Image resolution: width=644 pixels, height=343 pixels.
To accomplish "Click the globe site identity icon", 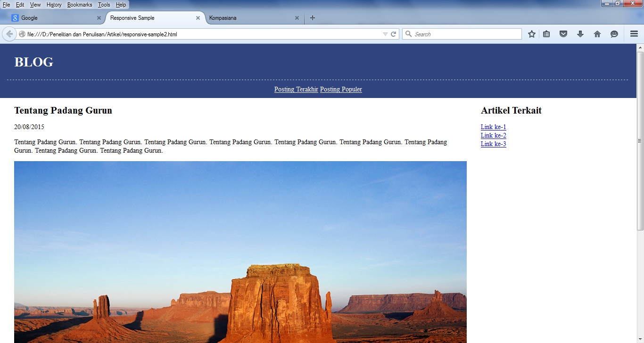I will click(22, 34).
